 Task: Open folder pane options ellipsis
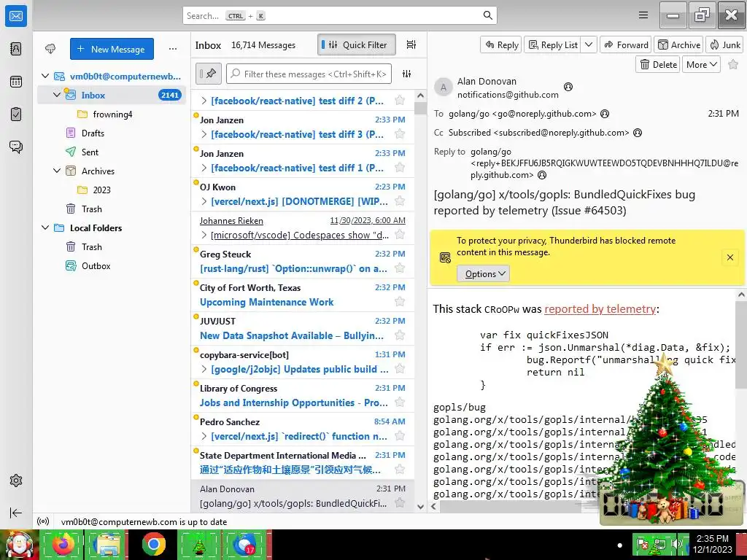173,49
